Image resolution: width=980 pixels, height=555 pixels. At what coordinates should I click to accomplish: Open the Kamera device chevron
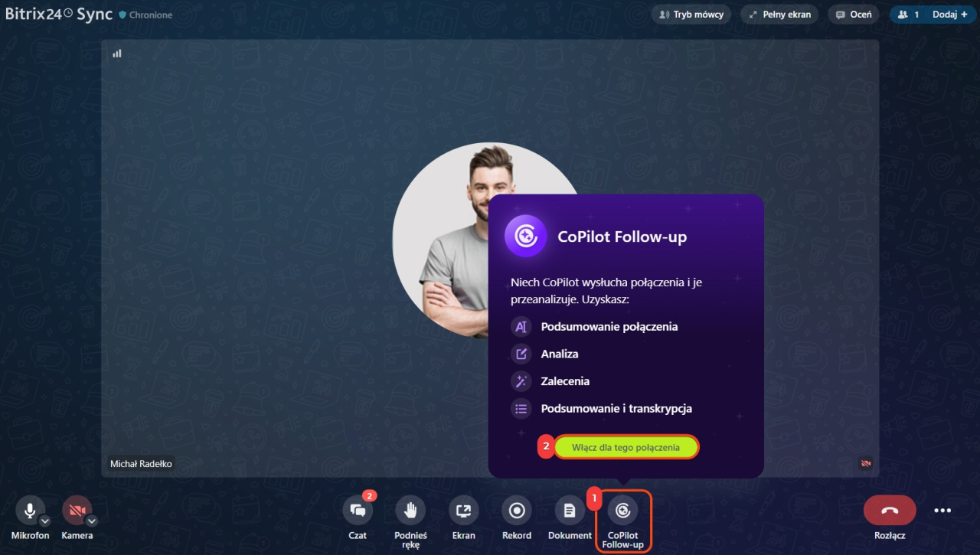tap(92, 521)
